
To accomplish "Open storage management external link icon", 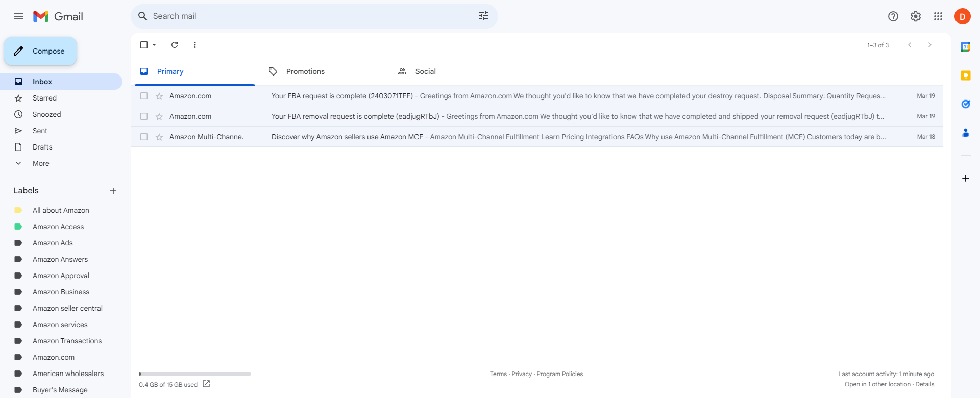I will click(x=206, y=384).
